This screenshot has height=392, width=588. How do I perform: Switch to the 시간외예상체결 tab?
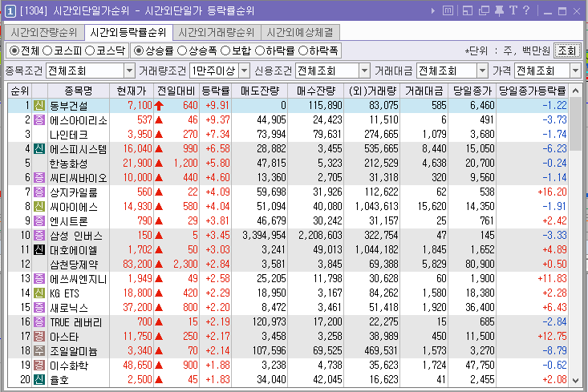[x=300, y=33]
